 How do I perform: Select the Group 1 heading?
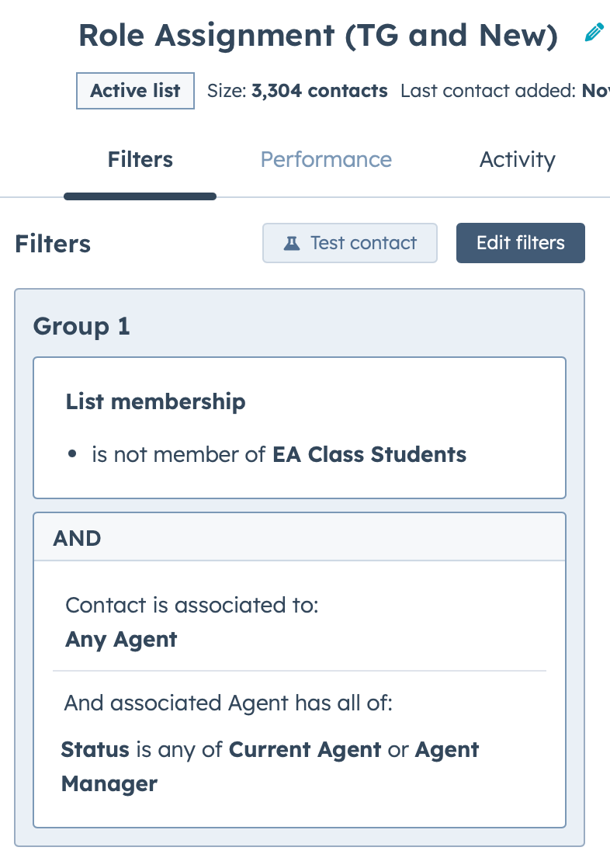[x=81, y=327]
